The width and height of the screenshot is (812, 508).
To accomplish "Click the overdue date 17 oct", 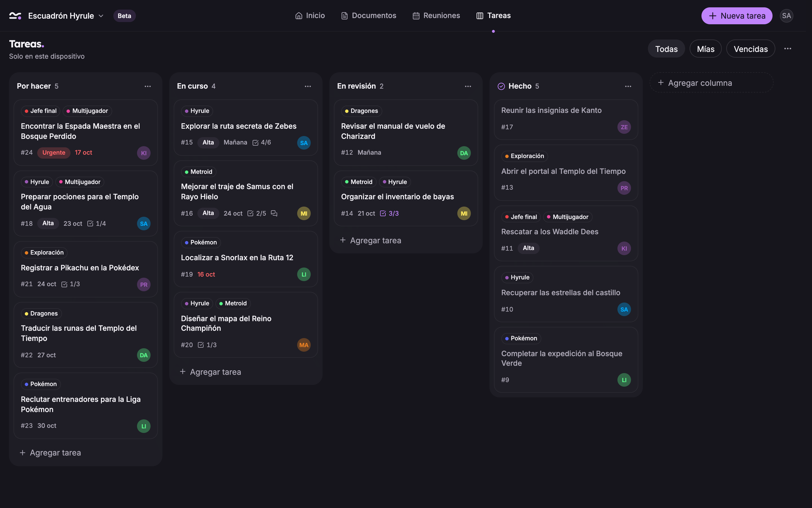I will tap(83, 152).
